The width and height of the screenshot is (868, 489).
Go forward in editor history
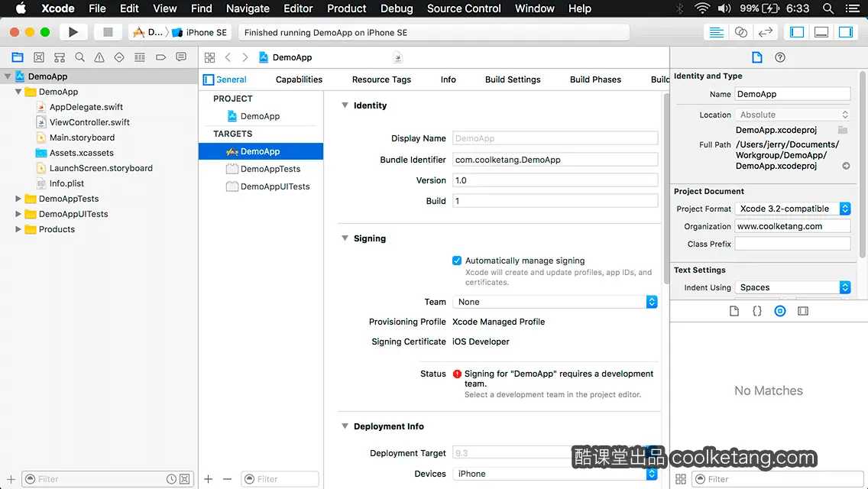tap(245, 57)
